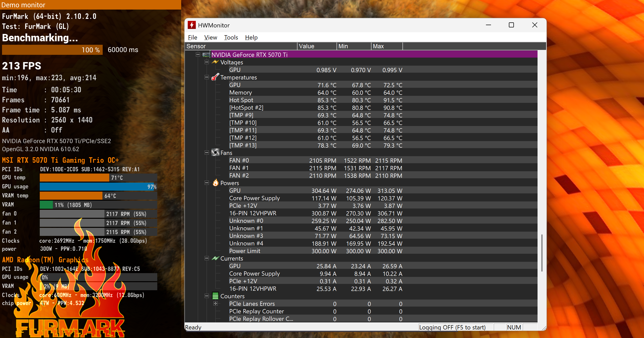Click the FurMark VRAM temp 64°C bar
Screen dimensions: 644x338
[98, 196]
